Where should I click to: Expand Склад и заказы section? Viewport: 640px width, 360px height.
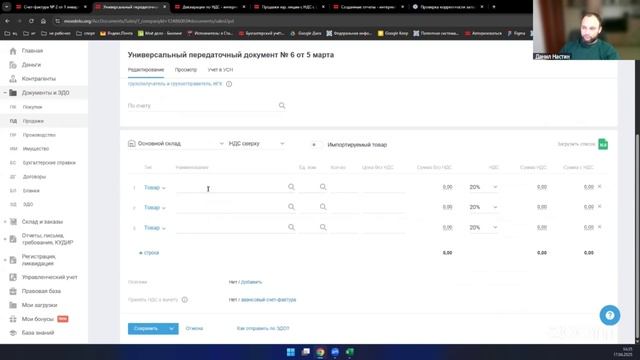(x=5, y=222)
